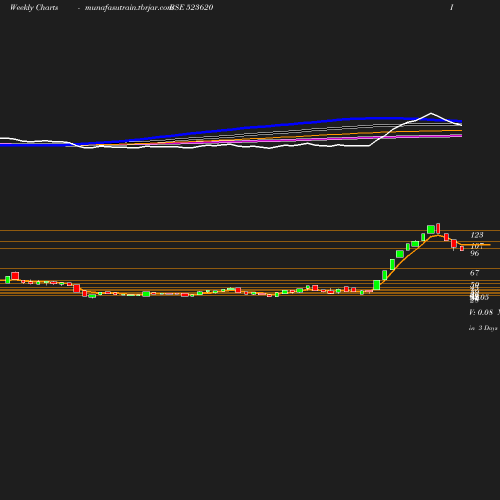
Task: Click the 'V: 0.08' volume readout
Action: pyautogui.click(x=481, y=312)
